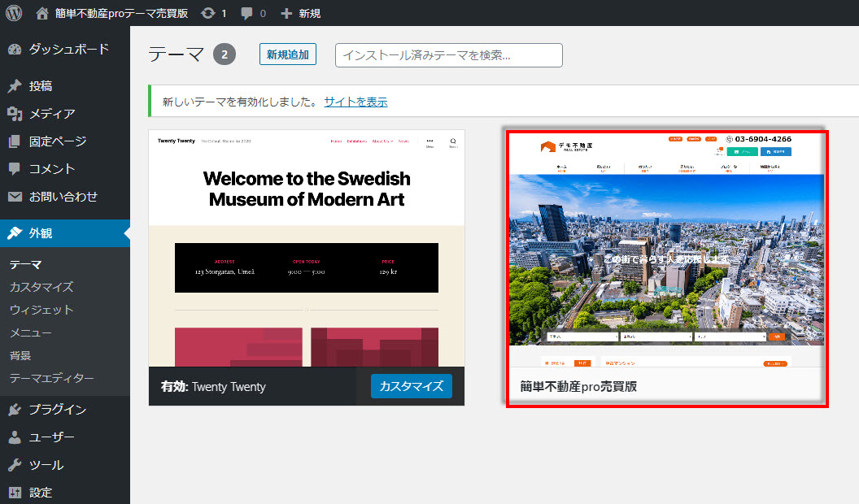This screenshot has height=504, width=859.
Task: Click the plus icon for 新規
Action: pos(286,13)
